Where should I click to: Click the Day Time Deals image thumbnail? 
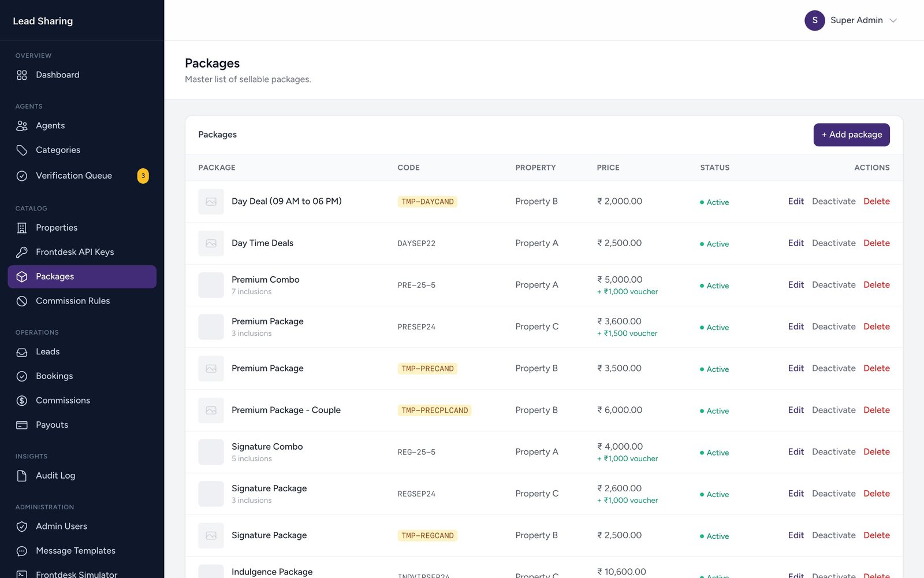(211, 243)
